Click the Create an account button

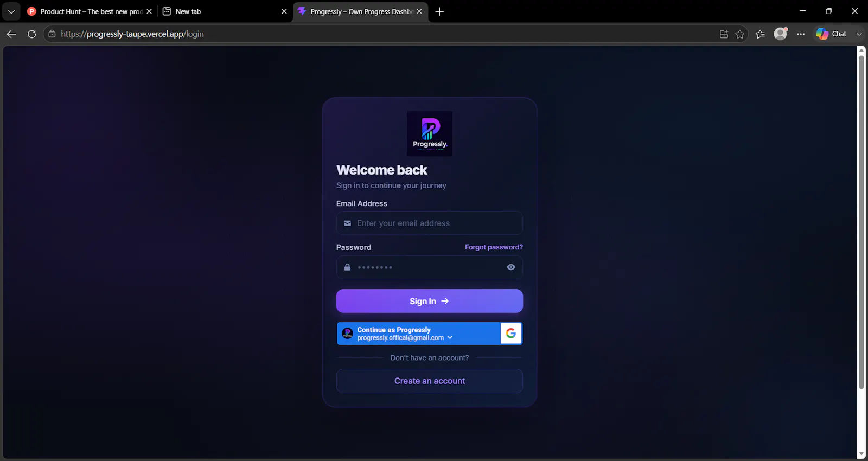click(430, 381)
